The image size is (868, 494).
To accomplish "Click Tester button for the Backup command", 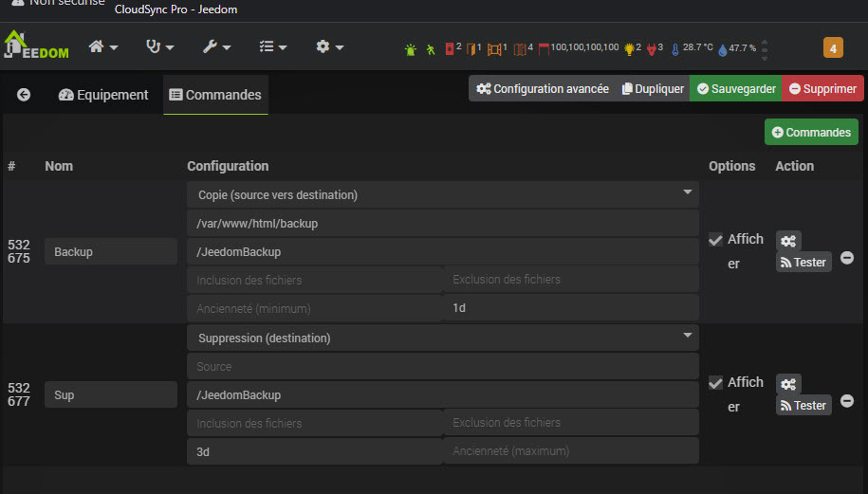I will coord(803,262).
